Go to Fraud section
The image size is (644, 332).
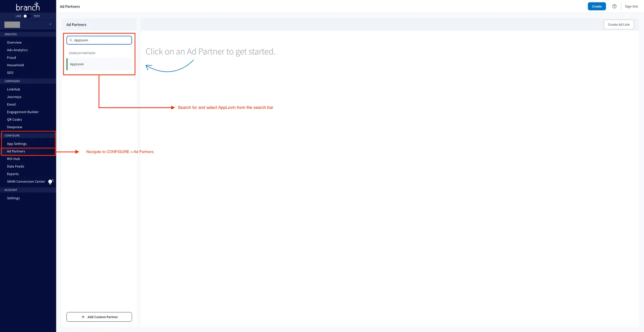[x=11, y=58]
